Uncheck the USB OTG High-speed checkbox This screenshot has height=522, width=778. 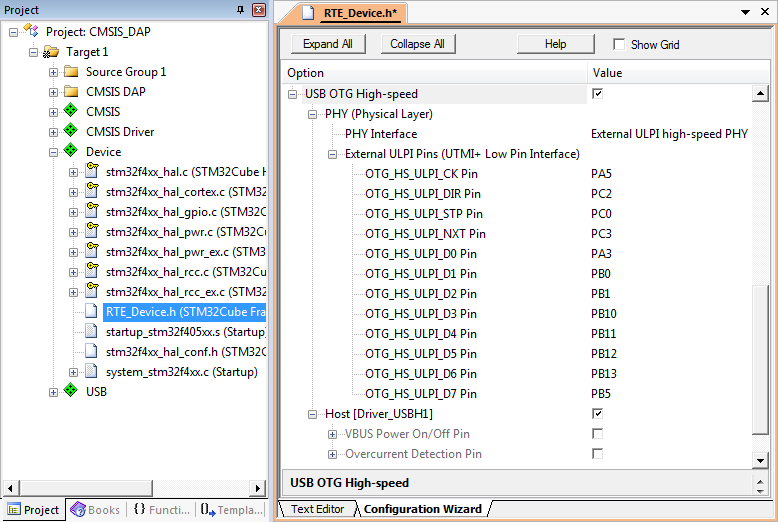pos(598,93)
